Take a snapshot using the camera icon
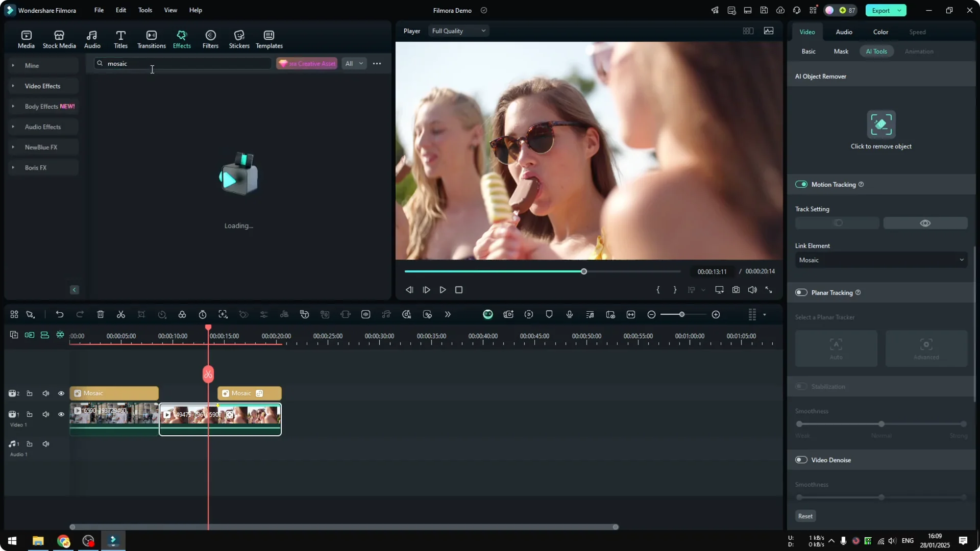This screenshot has height=551, width=980. (736, 290)
